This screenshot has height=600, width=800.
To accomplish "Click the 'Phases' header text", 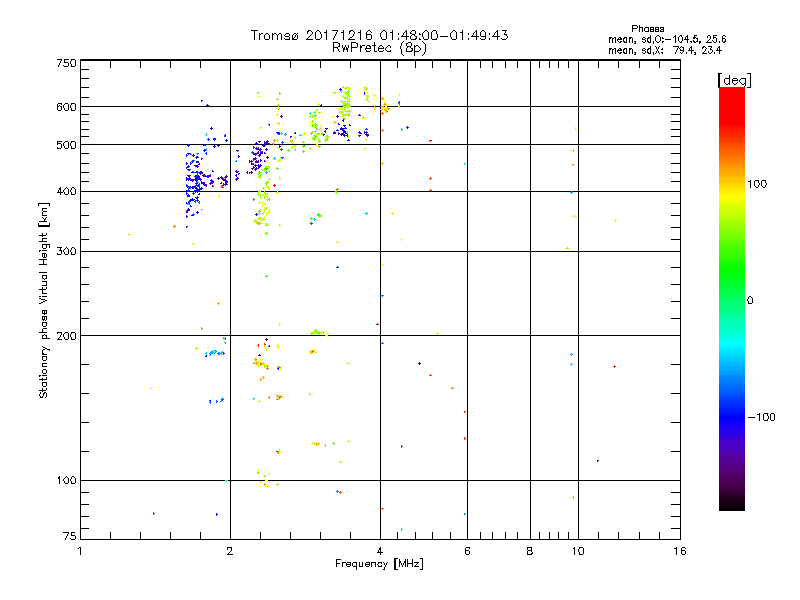I will pos(647,29).
